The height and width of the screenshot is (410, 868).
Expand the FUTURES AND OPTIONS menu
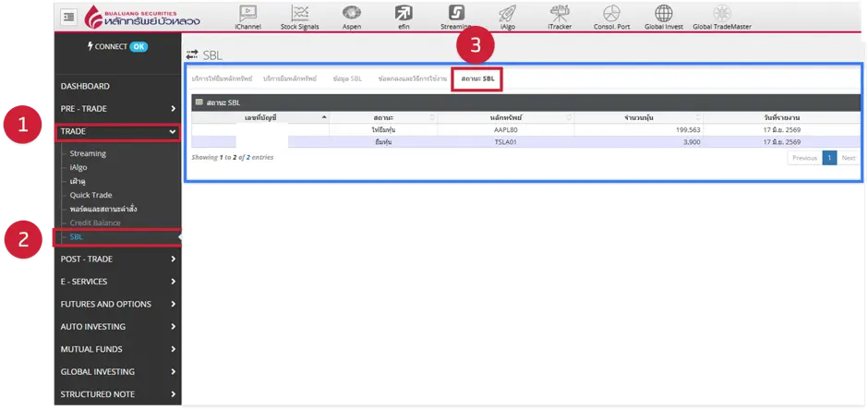click(x=118, y=304)
